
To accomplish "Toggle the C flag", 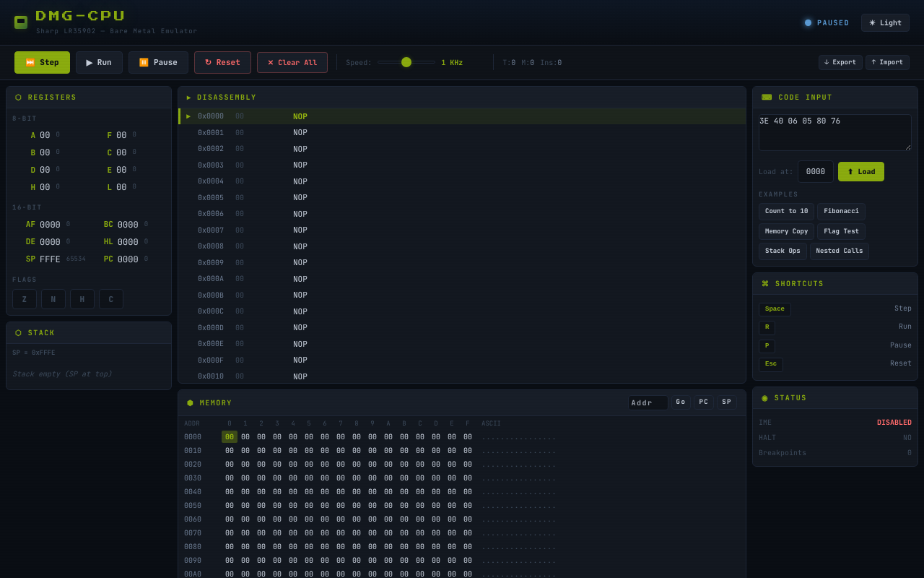I will coord(111,299).
